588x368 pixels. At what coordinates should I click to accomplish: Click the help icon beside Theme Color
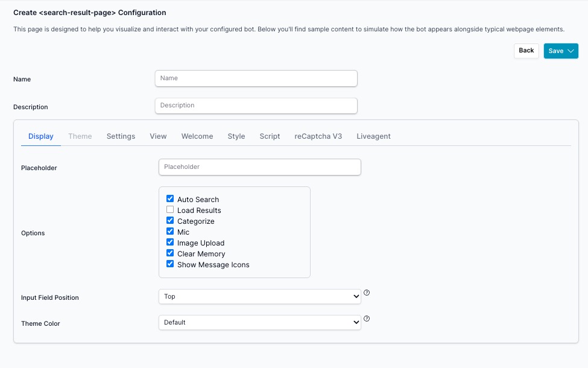point(367,319)
